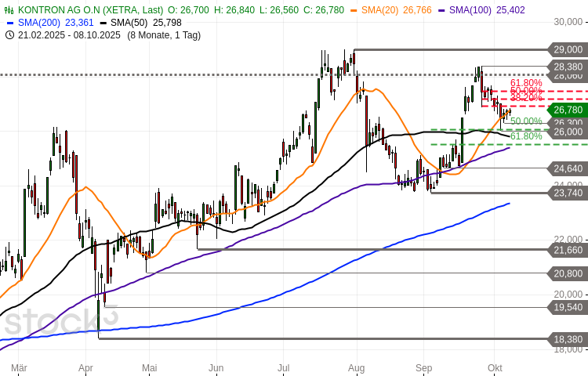The image size is (588, 376).
Task: Click the red 61.80% Fibonacci label
Action: 526,82
